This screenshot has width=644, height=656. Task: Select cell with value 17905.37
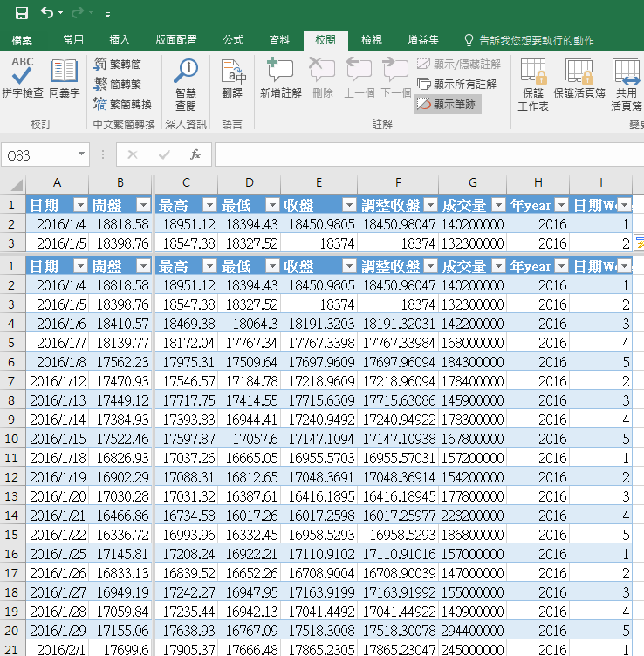tap(186, 649)
